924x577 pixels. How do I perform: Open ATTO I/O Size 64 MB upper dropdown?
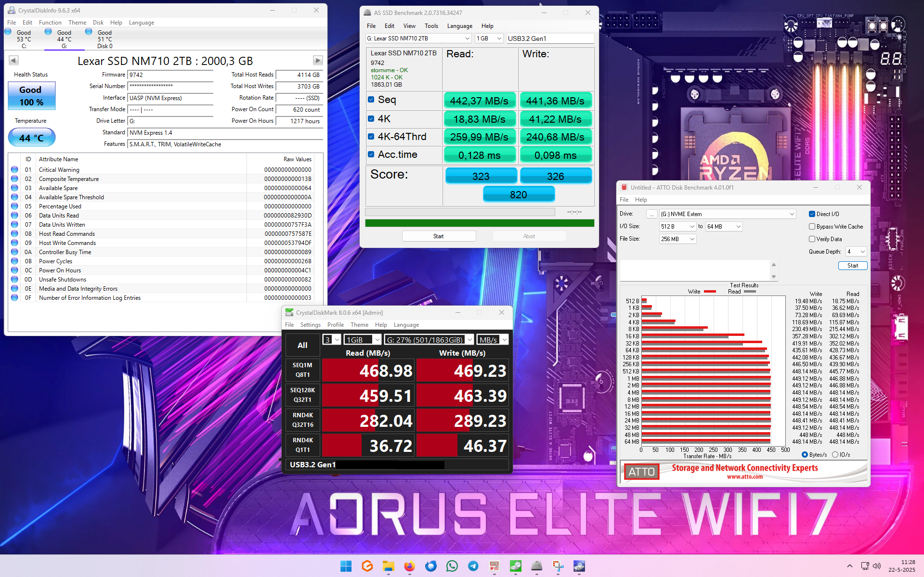click(x=724, y=227)
